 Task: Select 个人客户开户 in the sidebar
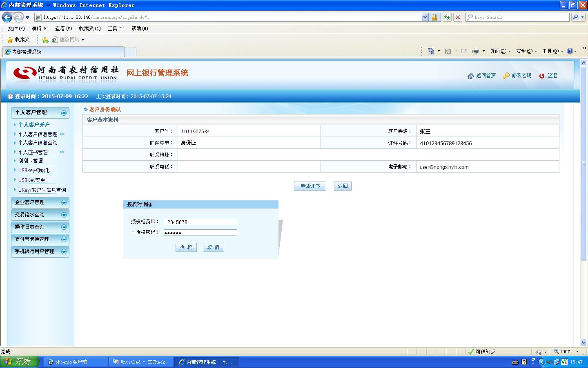[x=34, y=125]
